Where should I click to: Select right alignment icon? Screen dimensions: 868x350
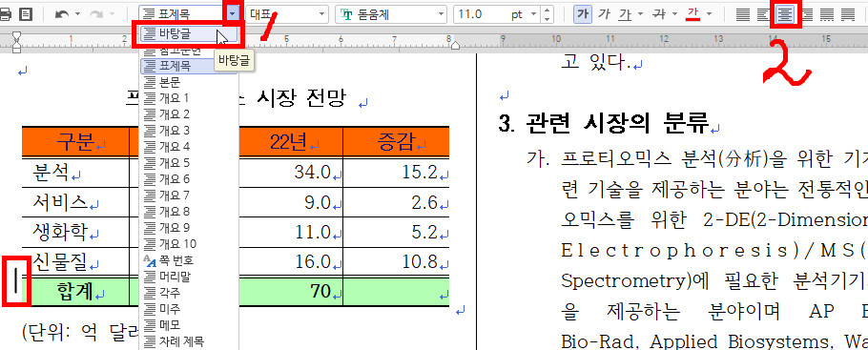808,15
